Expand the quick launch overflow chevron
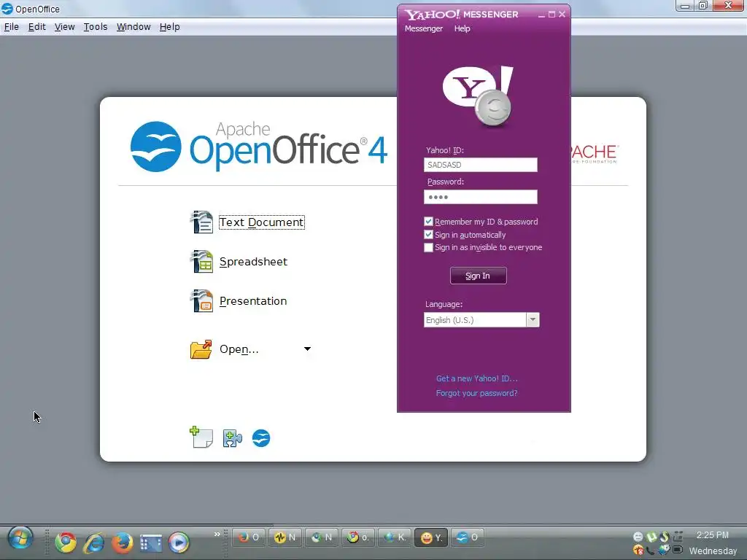Viewport: 747px width, 560px height. (x=217, y=534)
